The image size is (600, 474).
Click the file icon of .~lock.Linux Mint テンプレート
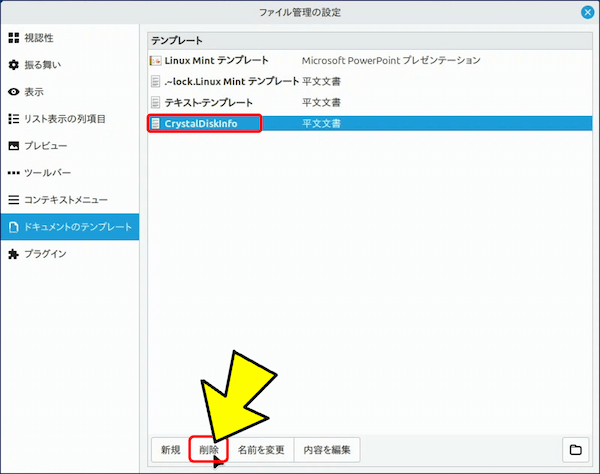[155, 81]
